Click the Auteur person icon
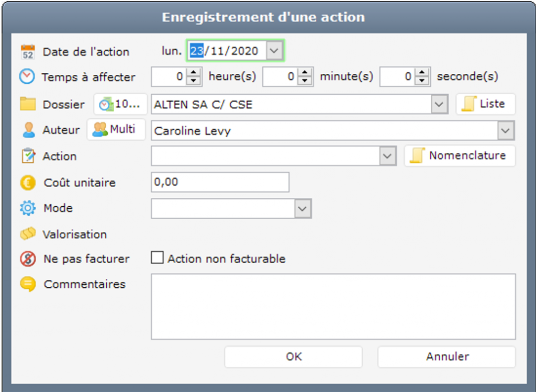The width and height of the screenshot is (536, 392). pyautogui.click(x=28, y=130)
